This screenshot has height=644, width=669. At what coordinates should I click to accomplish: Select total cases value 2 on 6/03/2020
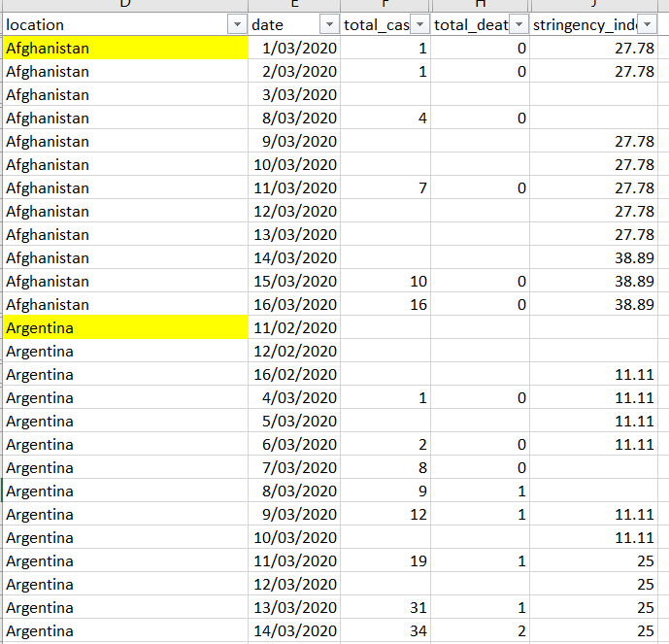pos(385,444)
